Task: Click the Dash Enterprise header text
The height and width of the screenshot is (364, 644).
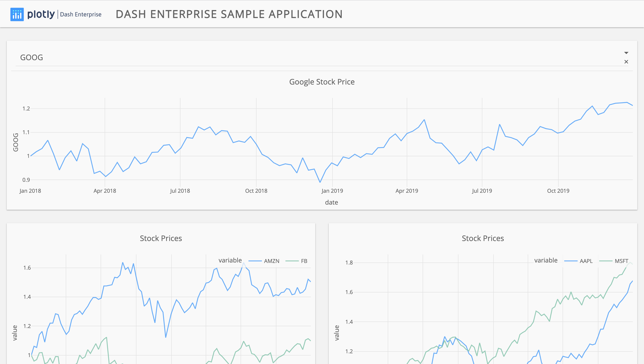Action: [81, 15]
